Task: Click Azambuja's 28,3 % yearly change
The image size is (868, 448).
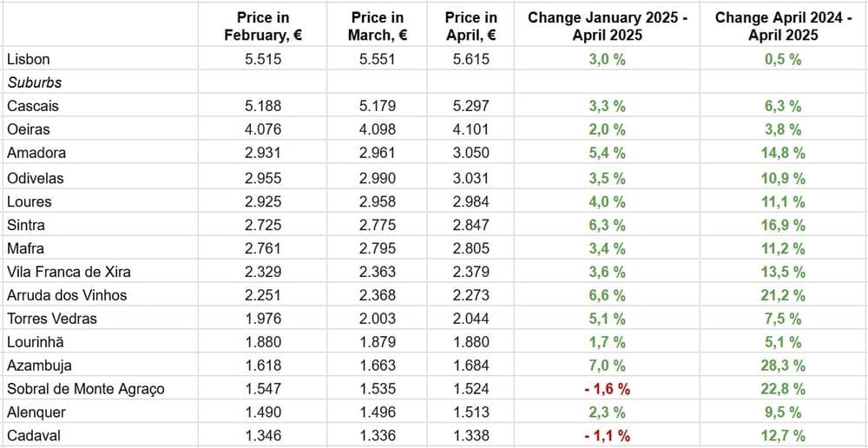Action: tap(785, 366)
